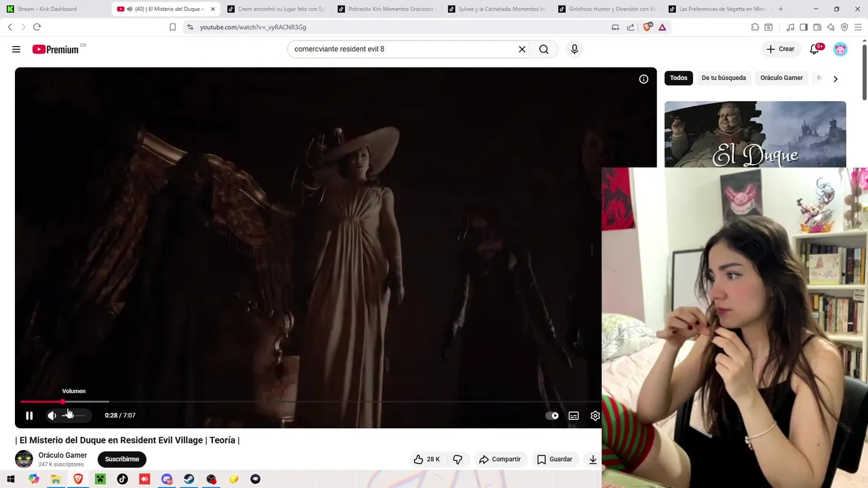The height and width of the screenshot is (488, 868).
Task: Select the De tu búsqueda chip
Action: coord(724,78)
